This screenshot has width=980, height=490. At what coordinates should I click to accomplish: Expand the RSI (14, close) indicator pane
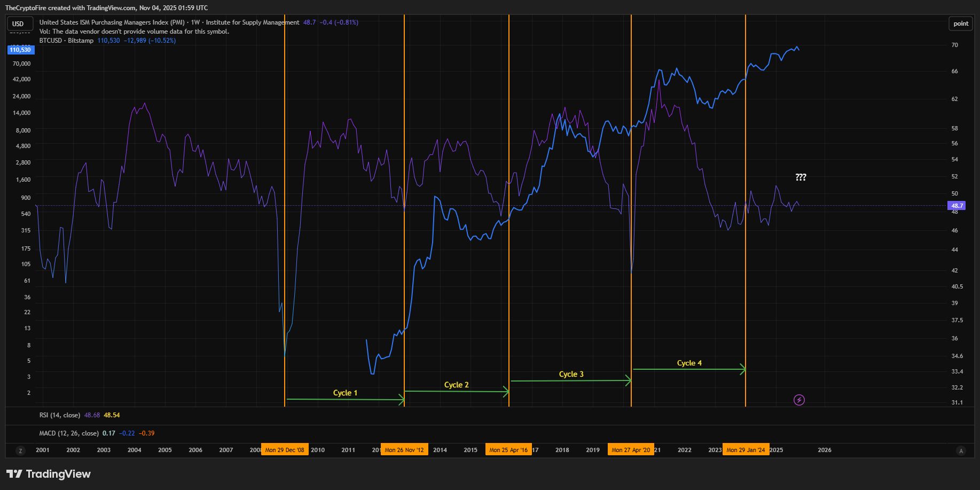click(59, 415)
